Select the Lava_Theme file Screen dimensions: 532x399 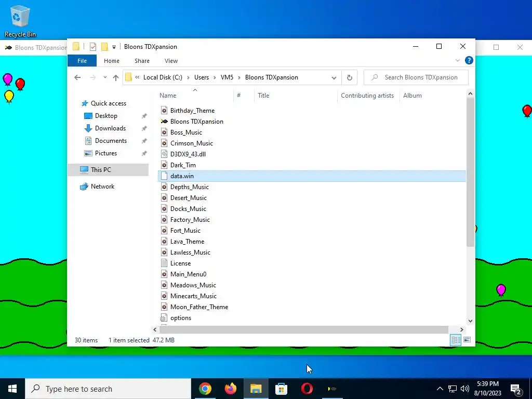[187, 241]
